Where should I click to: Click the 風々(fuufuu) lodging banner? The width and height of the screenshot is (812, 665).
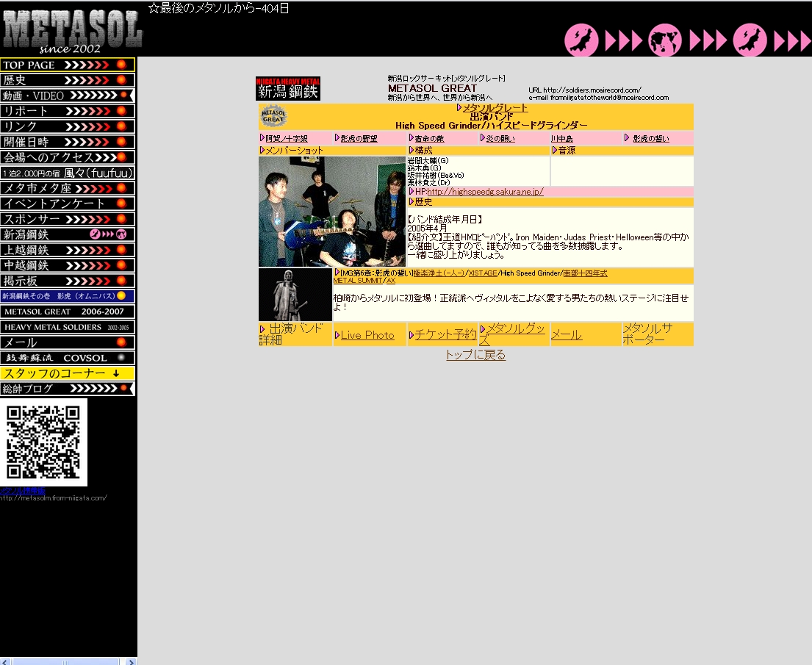click(x=68, y=173)
